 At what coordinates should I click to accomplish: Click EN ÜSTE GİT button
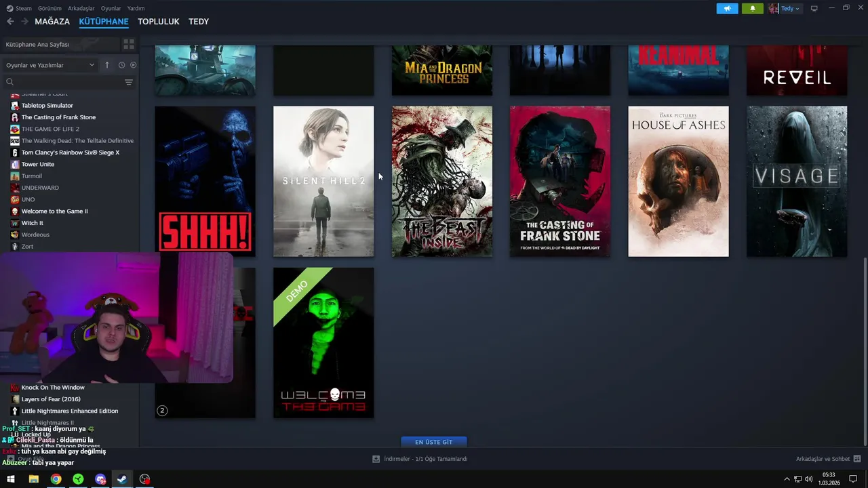pos(434,442)
